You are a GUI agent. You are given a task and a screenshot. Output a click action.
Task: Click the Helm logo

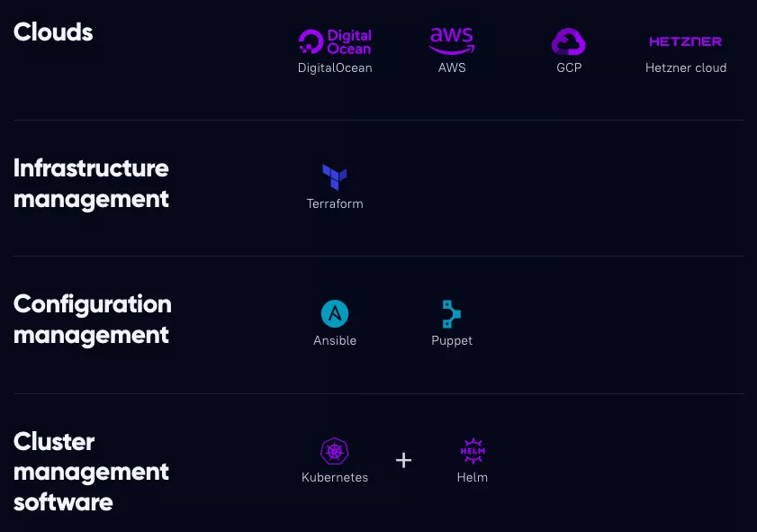pyautogui.click(x=473, y=451)
